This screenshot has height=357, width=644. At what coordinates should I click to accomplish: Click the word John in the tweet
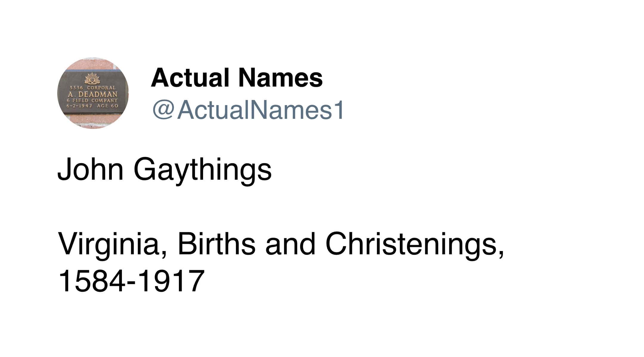coord(90,170)
